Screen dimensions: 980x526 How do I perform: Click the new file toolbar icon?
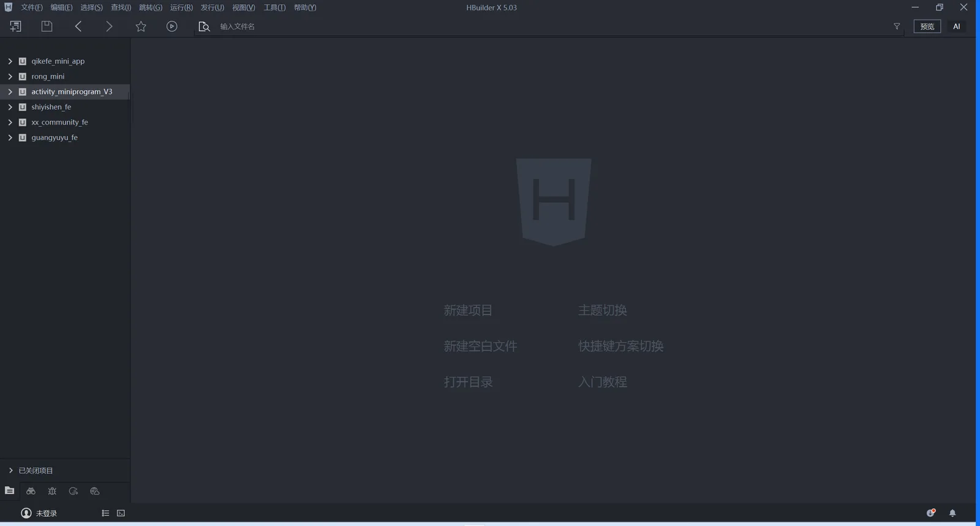[x=15, y=26]
